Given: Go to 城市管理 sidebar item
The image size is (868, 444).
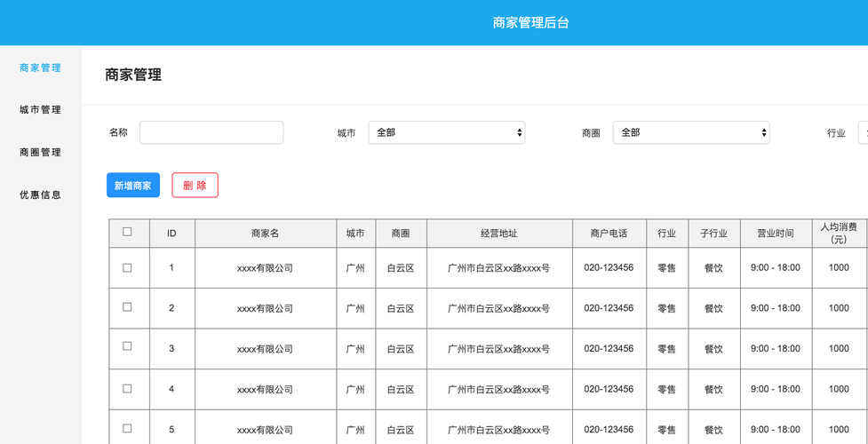Looking at the screenshot, I should click(40, 109).
